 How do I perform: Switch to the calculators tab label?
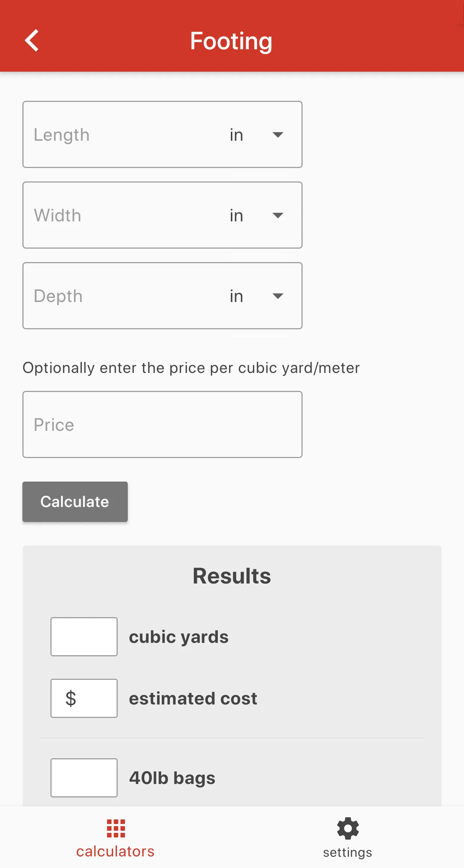(115, 852)
